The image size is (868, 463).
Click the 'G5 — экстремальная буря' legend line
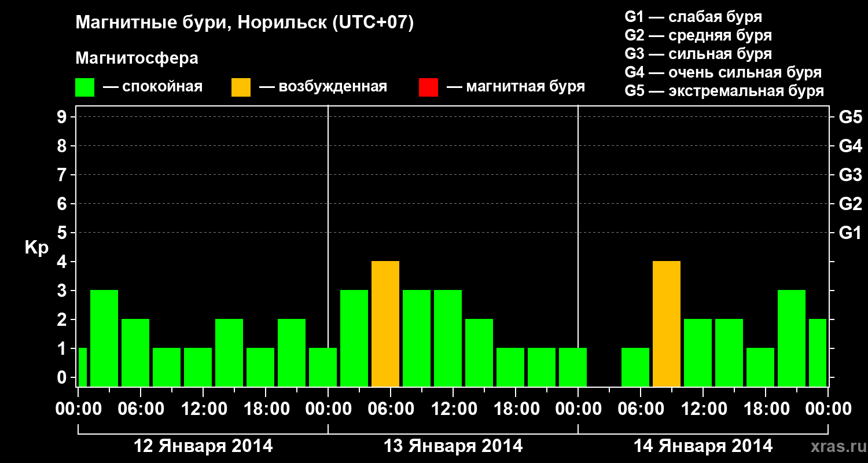click(724, 91)
